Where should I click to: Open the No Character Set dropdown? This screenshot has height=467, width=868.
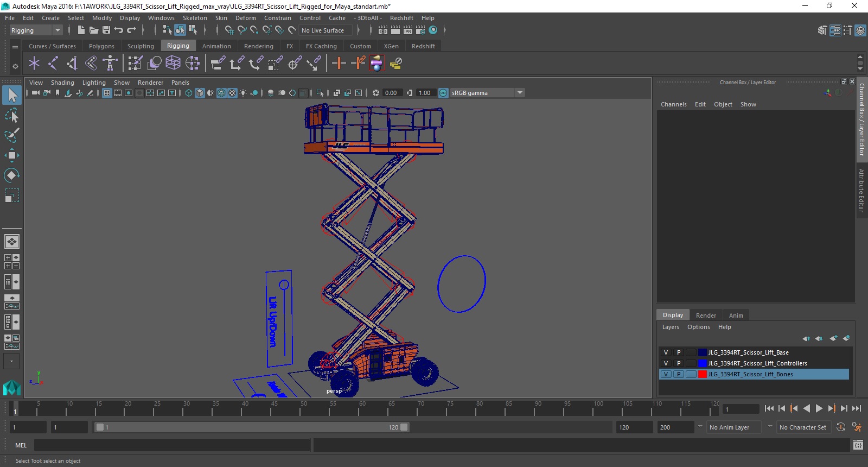point(804,427)
